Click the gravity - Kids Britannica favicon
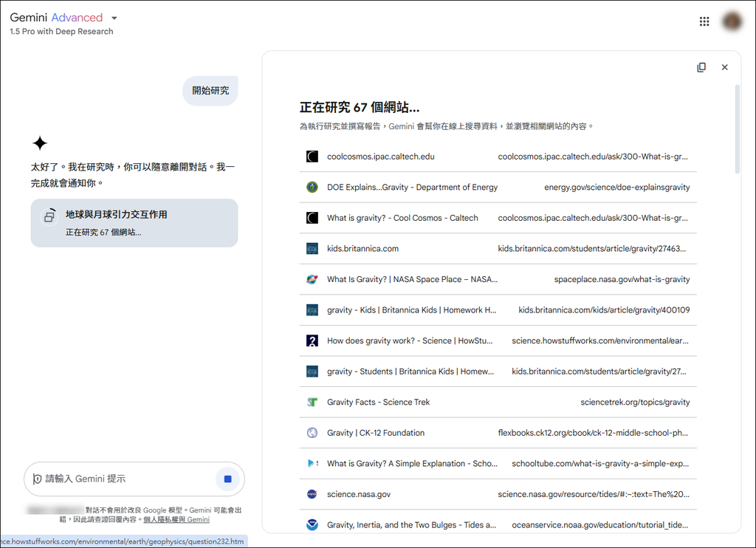The width and height of the screenshot is (756, 548). [x=312, y=310]
